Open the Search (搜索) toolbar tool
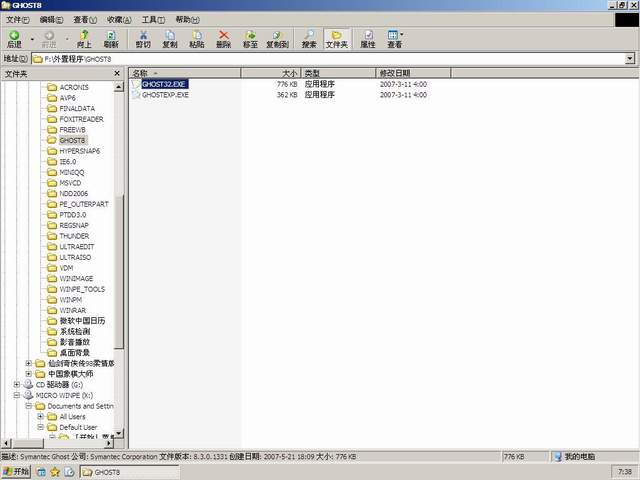640x480 pixels. pyautogui.click(x=309, y=39)
